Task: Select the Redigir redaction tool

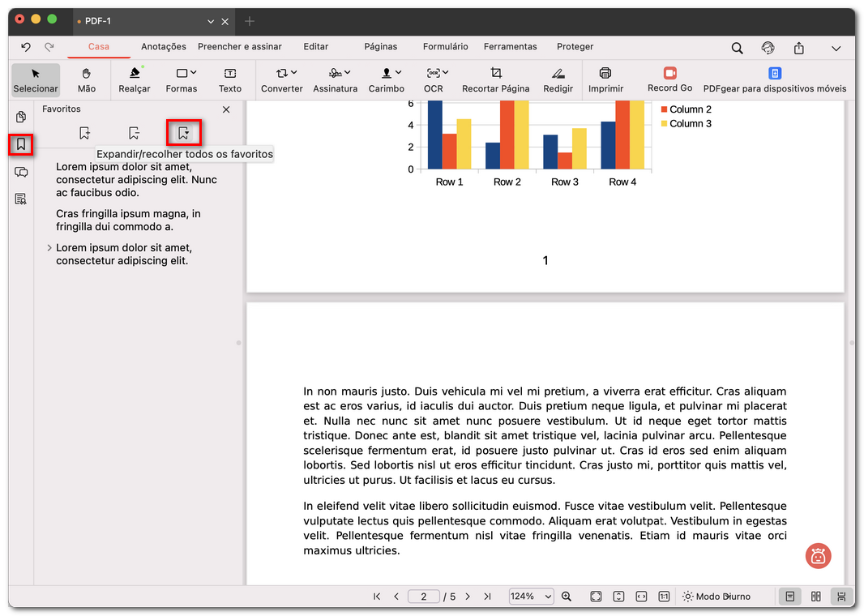Action: (x=558, y=79)
